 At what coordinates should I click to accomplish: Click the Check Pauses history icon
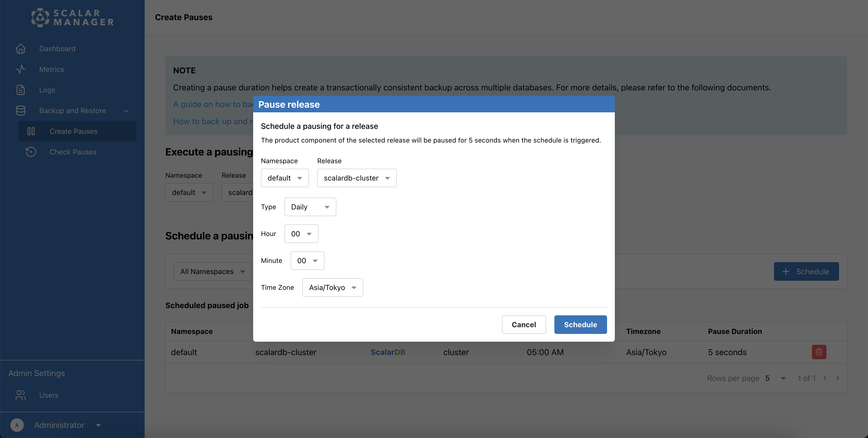click(x=31, y=152)
